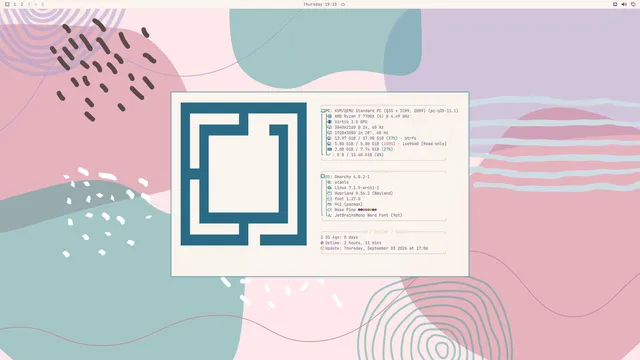
Task: Select '941 (pacman)' packages text
Action: (x=349, y=204)
